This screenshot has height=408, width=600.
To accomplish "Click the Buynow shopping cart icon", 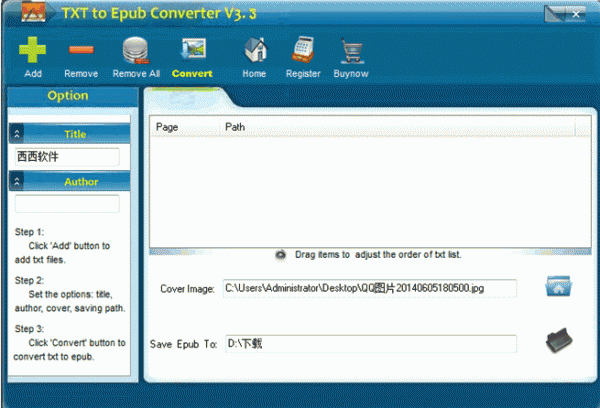I will coord(351,50).
